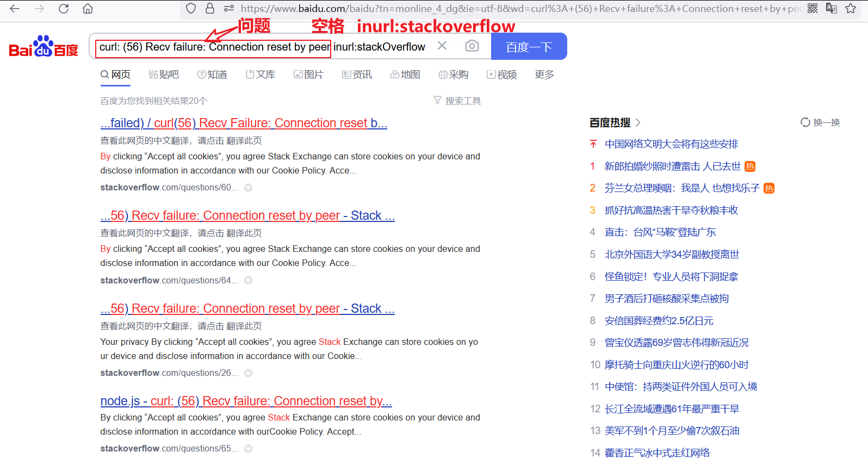Open the 搜索工具 filter options
This screenshot has height=464, width=868.
pyautogui.click(x=457, y=101)
